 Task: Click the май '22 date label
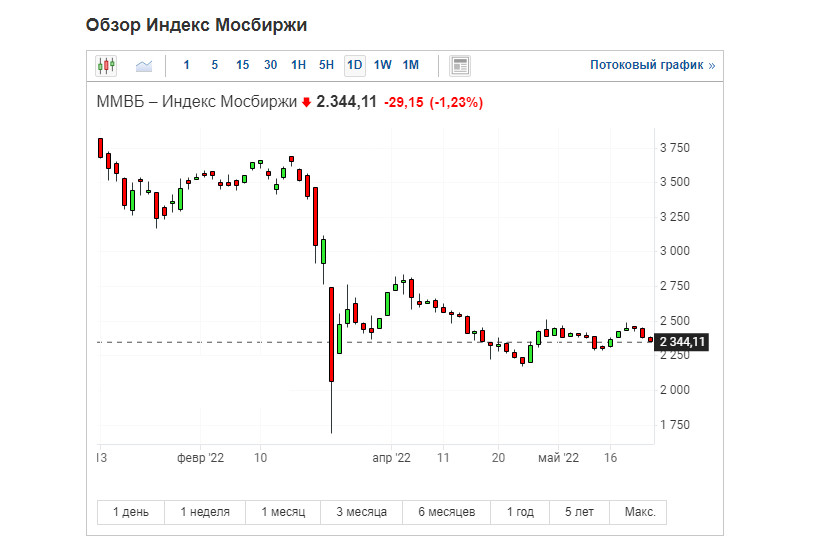click(x=558, y=458)
